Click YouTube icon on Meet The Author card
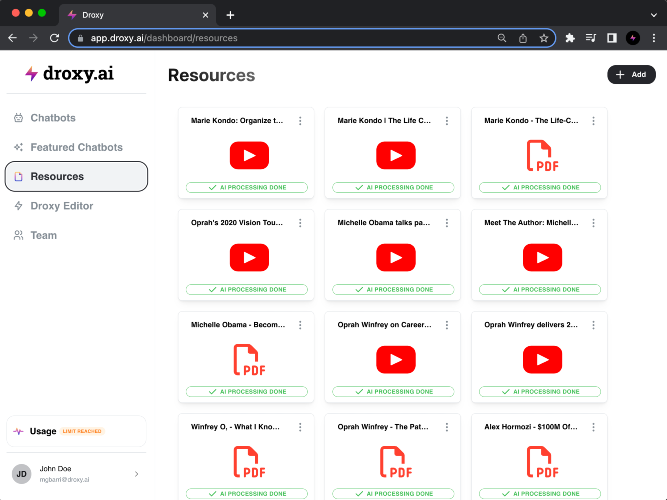667x500 pixels. coord(542,257)
